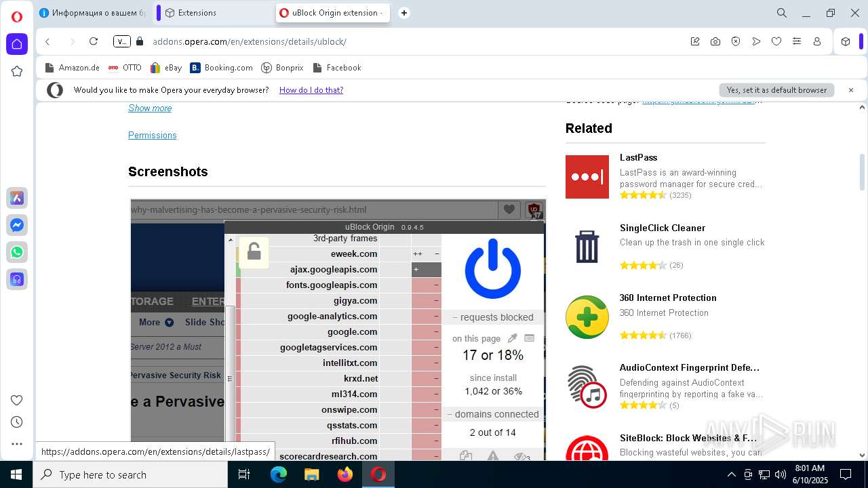Switch to the Extensions tab
868x488 pixels.
pos(215,13)
